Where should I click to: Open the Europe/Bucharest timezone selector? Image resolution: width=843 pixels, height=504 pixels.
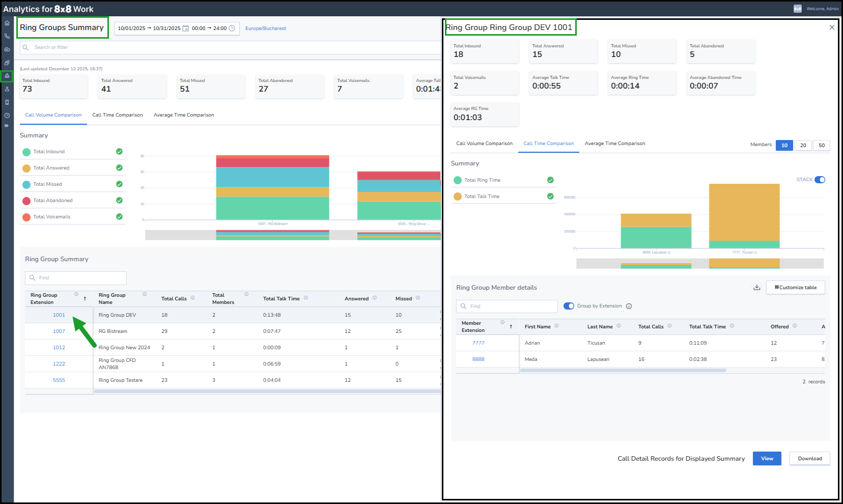point(266,29)
